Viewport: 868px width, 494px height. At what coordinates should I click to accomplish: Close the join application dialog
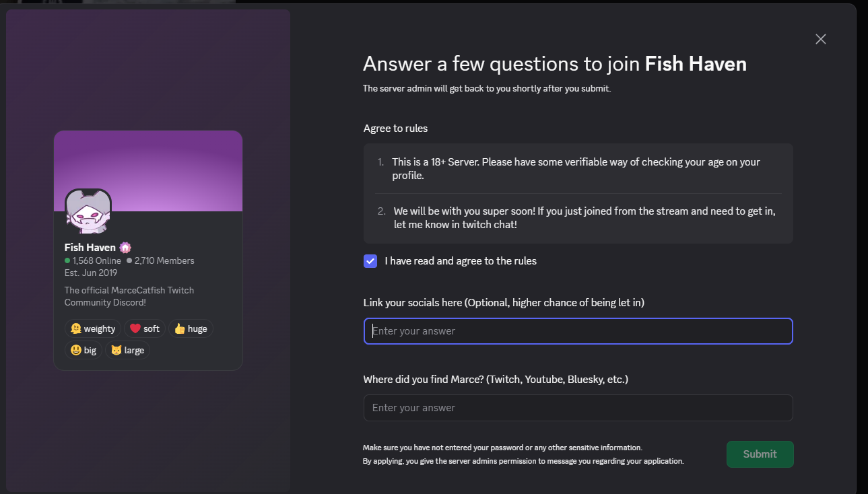[820, 39]
